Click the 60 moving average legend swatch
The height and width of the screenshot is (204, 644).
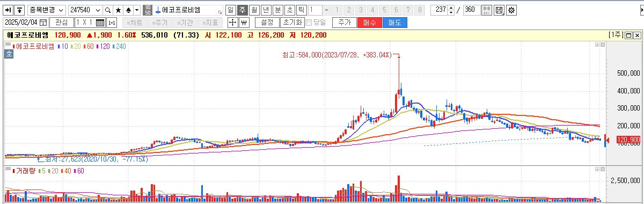click(x=85, y=47)
